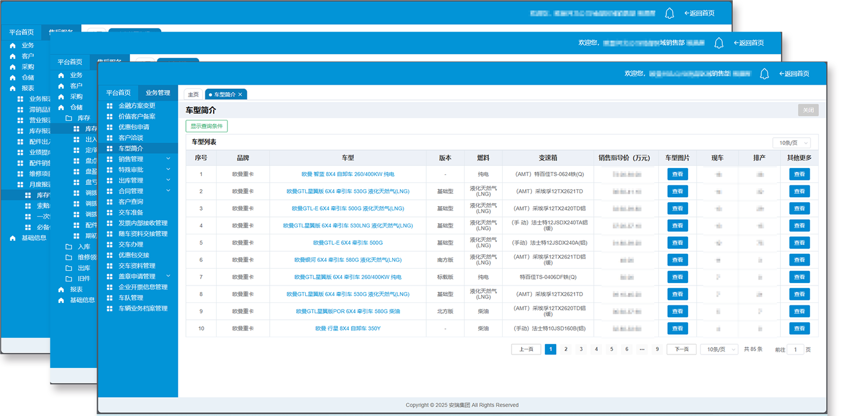Click 查看 in 车型图片 column for row 1
The image size is (868, 416).
[x=677, y=175]
